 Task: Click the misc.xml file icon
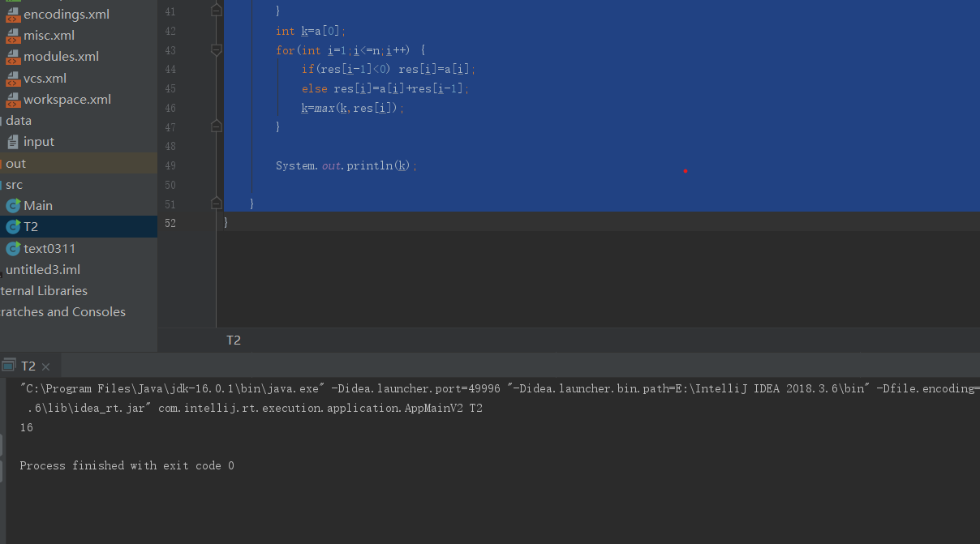tap(12, 36)
